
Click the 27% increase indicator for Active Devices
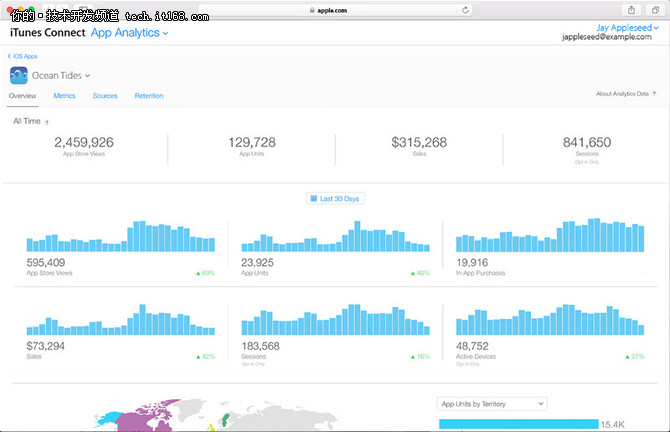pos(635,356)
